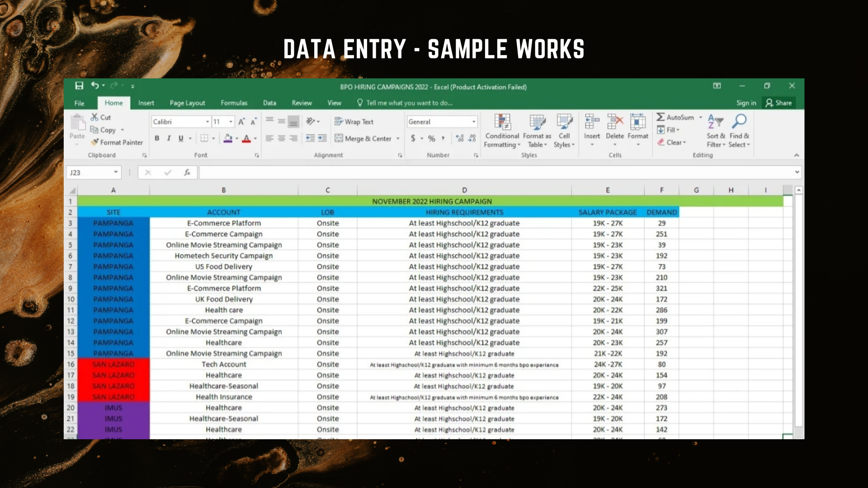Align text to the left

point(269,138)
